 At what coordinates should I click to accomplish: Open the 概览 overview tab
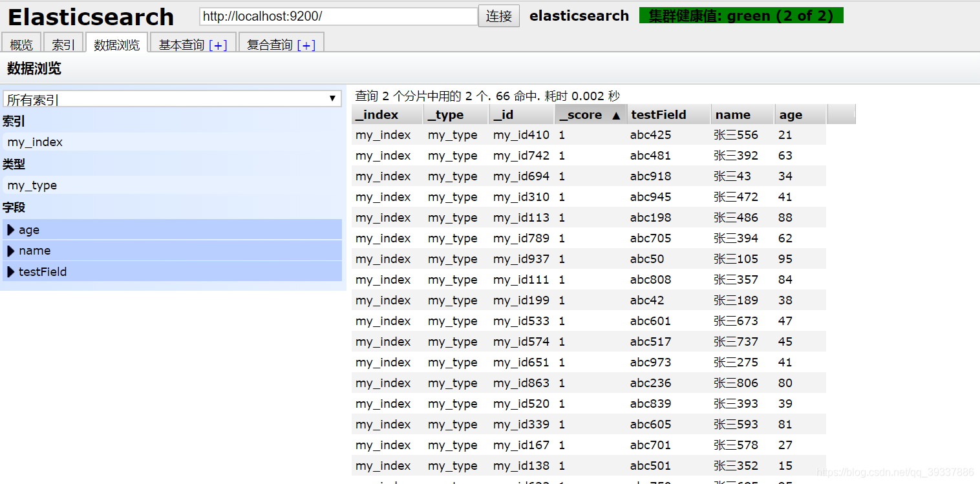pyautogui.click(x=21, y=44)
